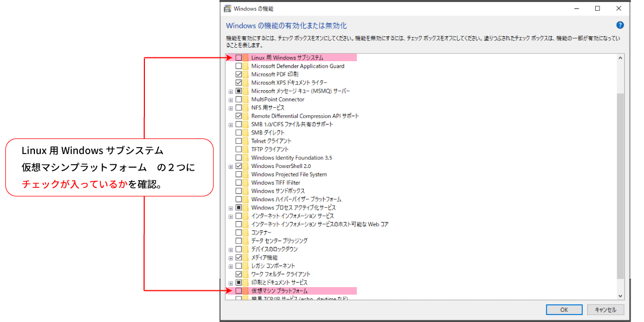Click folder icon beside Windows Identity Foundation 3.5
This screenshot has height=322, width=644.
[246, 158]
